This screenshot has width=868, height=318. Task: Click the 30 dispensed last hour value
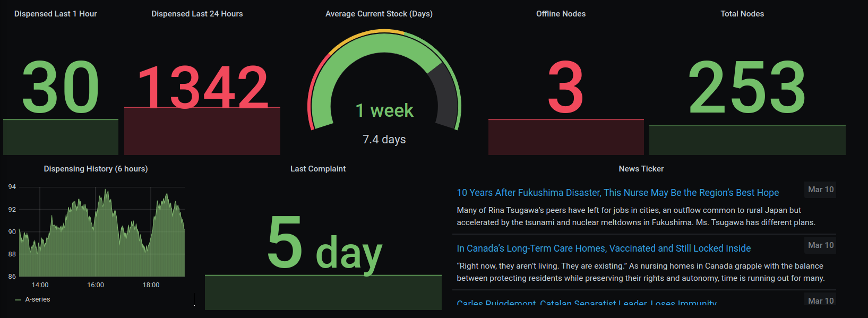click(61, 88)
